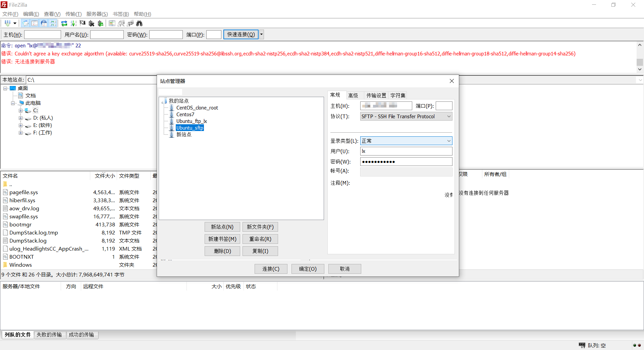Open the Site Manager dropdown arrow in toolbar
Image resolution: width=644 pixels, height=350 pixels.
(x=15, y=23)
